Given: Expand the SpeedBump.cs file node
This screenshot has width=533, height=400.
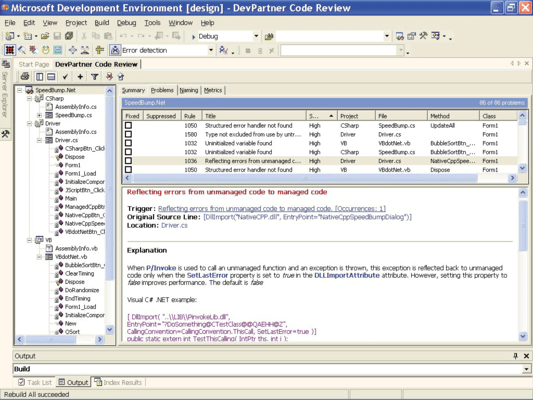Looking at the screenshot, I should (39, 115).
